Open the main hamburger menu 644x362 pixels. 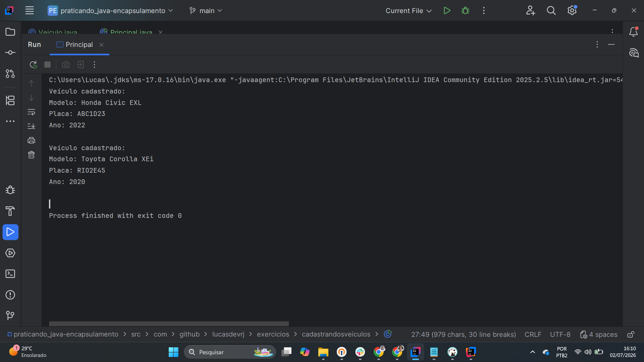pos(30,11)
